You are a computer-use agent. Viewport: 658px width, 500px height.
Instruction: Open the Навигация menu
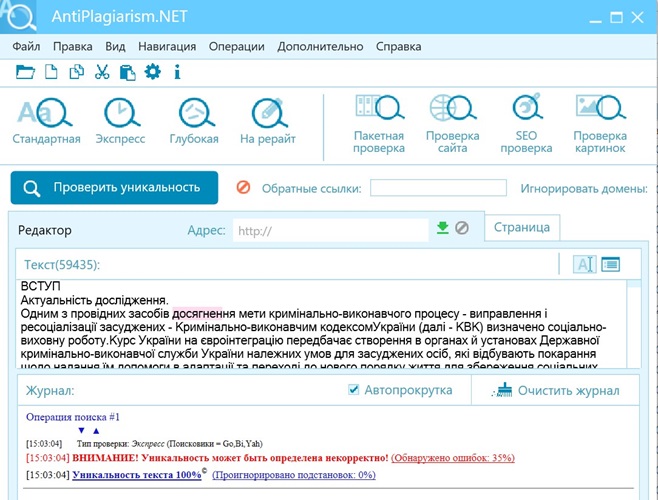tap(167, 46)
